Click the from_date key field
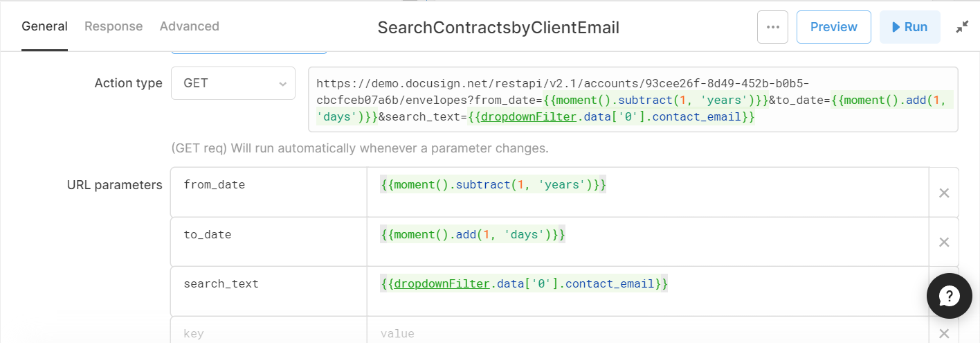The height and width of the screenshot is (343, 980). [269, 192]
